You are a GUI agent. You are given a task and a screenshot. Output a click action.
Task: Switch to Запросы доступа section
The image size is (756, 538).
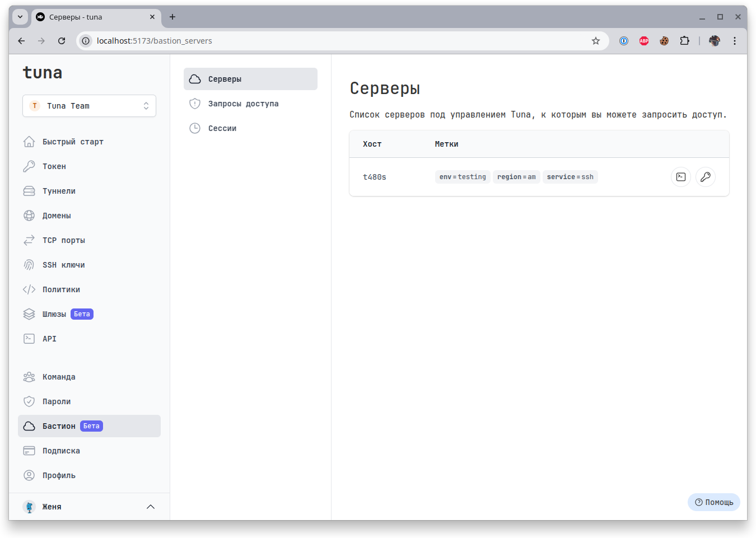[x=243, y=104]
